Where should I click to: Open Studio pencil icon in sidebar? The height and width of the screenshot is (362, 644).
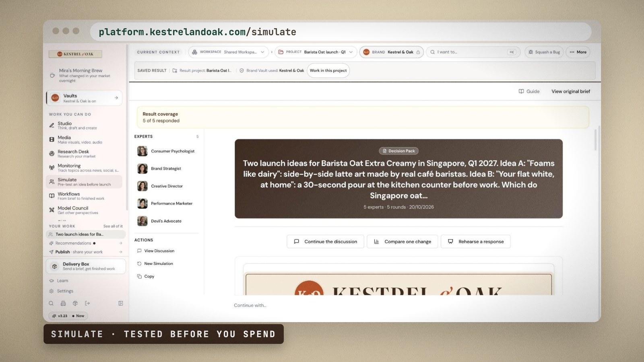point(52,125)
